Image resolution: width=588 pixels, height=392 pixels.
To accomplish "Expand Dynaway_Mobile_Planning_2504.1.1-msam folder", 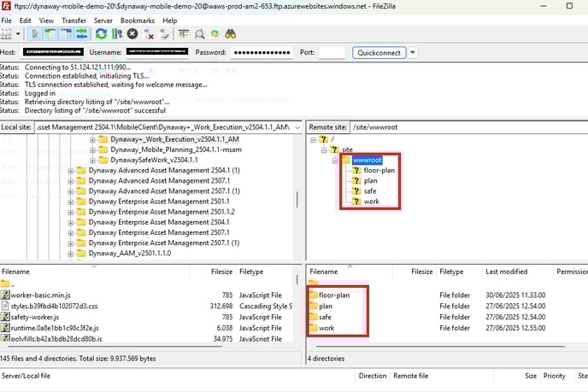I will 92,150.
